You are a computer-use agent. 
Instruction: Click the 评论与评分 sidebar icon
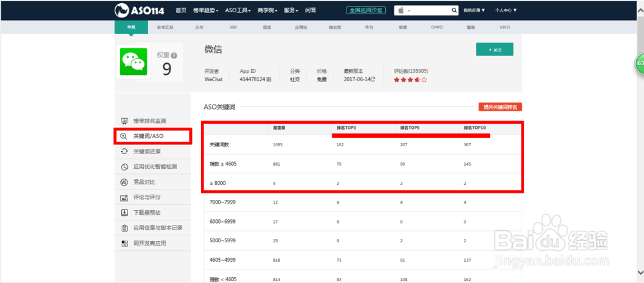(124, 197)
